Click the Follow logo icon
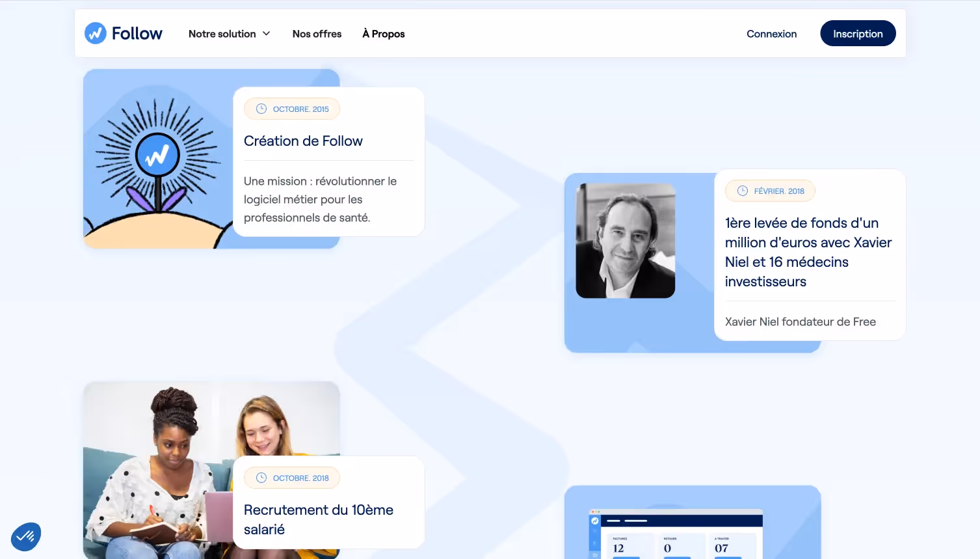 point(96,33)
